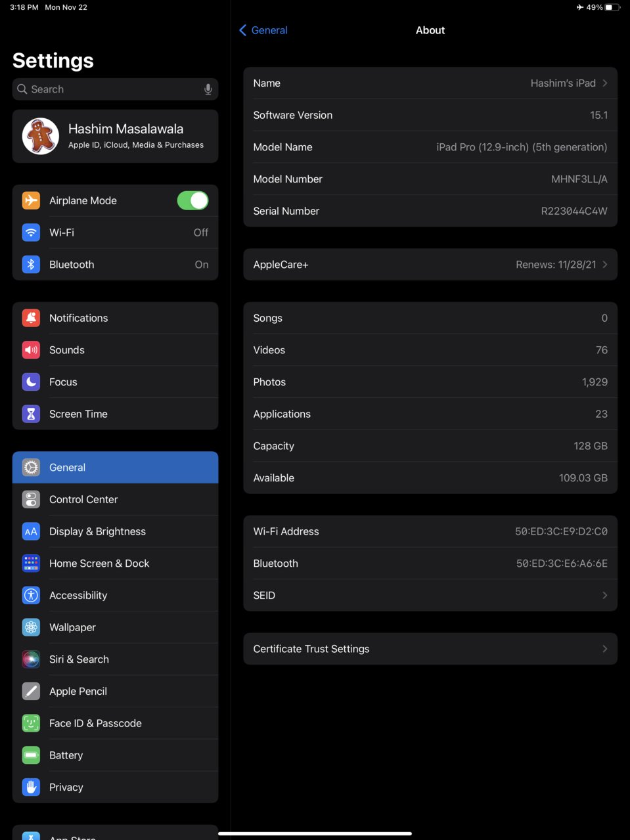Open Hashim Masalawala Apple ID account
This screenshot has height=840, width=630.
(115, 136)
